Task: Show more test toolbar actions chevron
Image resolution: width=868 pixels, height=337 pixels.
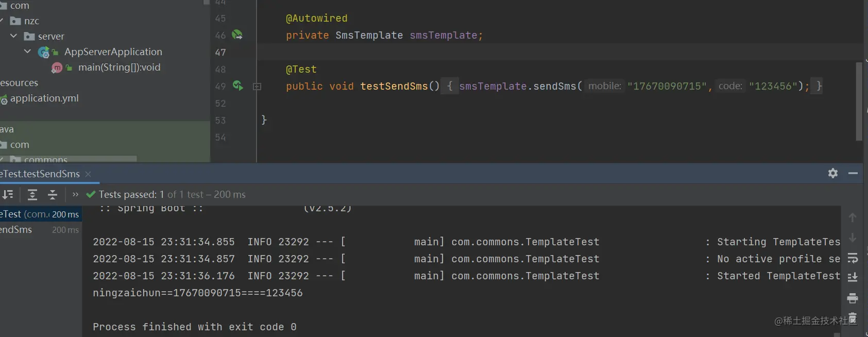Action: pos(75,194)
